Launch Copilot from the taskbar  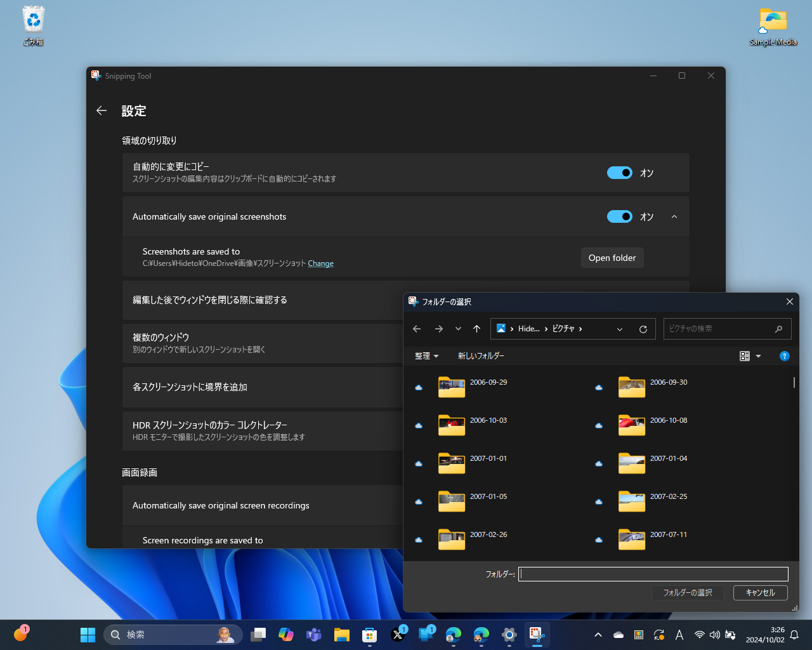tap(285, 635)
